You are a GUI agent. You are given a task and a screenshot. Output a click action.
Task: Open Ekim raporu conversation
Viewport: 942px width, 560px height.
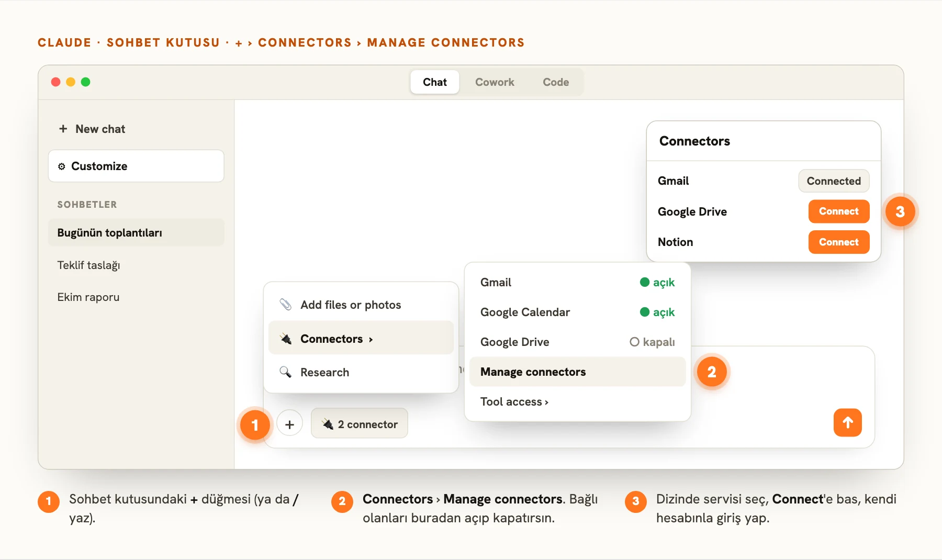click(x=136, y=297)
